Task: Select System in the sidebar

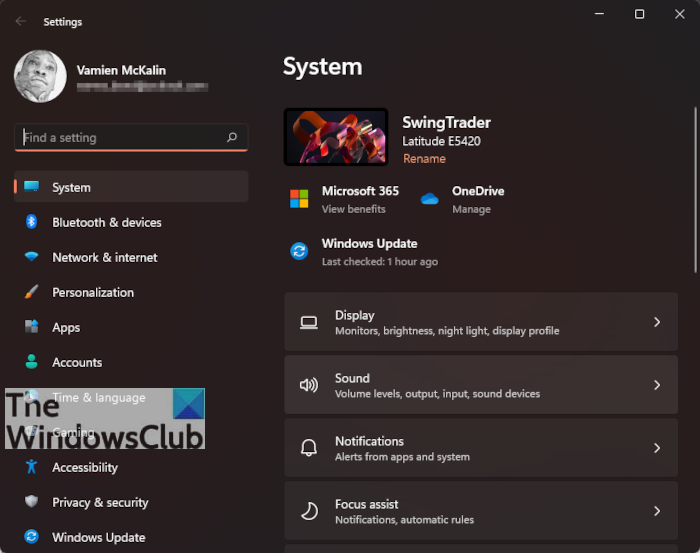Action: (x=71, y=187)
